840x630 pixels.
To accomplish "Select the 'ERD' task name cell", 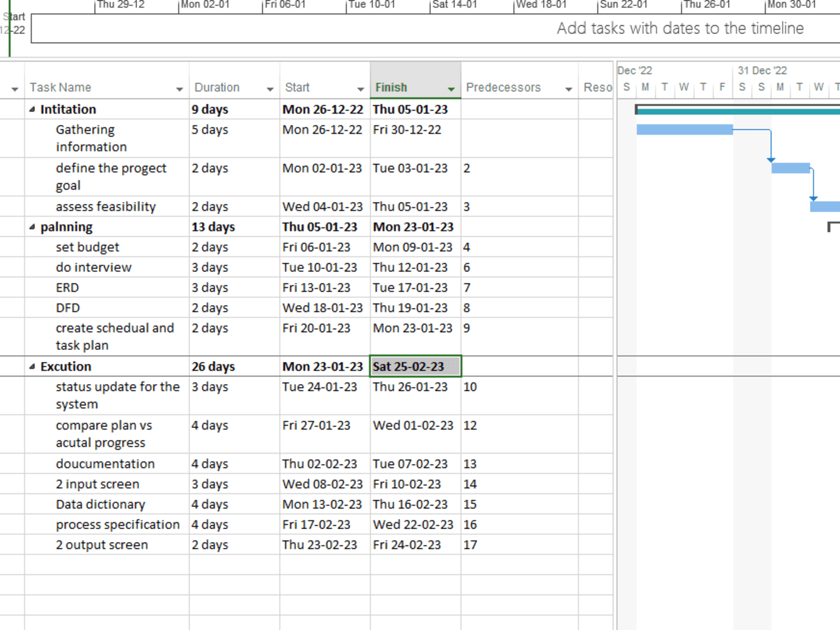I will (106, 288).
